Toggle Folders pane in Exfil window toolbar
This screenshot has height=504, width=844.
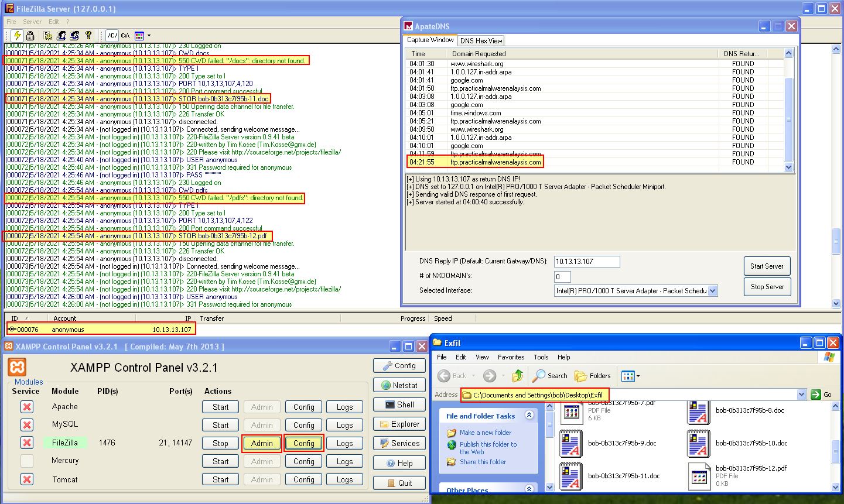(x=593, y=376)
